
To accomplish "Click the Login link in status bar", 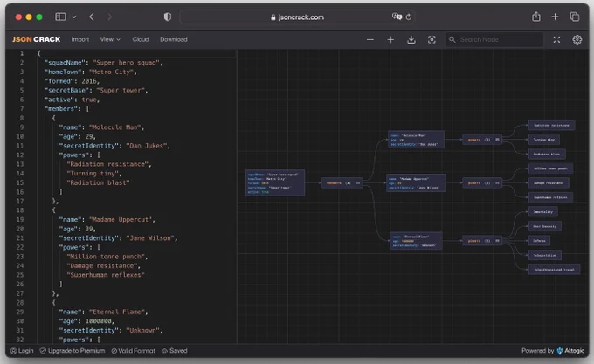I will click(x=22, y=351).
